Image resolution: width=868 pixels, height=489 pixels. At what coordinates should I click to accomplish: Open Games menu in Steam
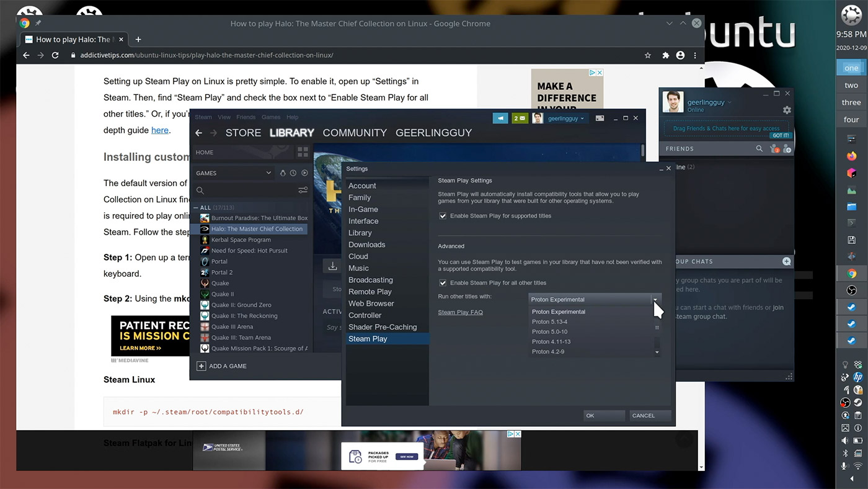(271, 117)
